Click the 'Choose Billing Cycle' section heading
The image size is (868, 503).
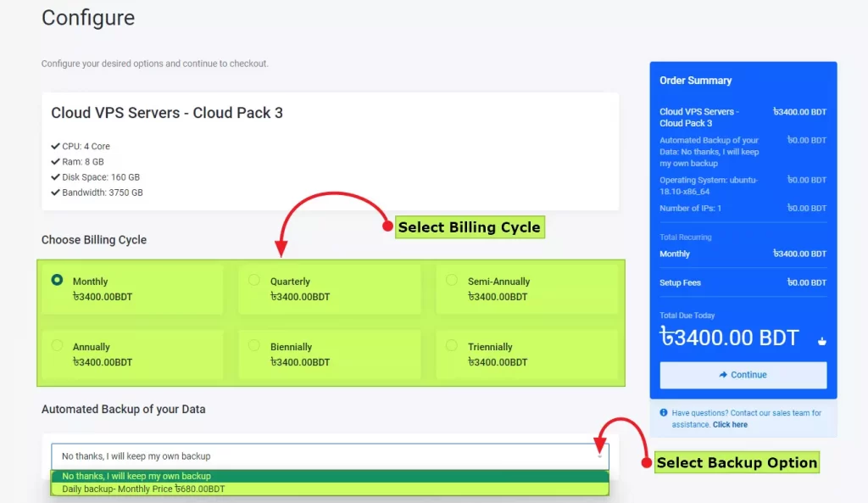pyautogui.click(x=94, y=240)
